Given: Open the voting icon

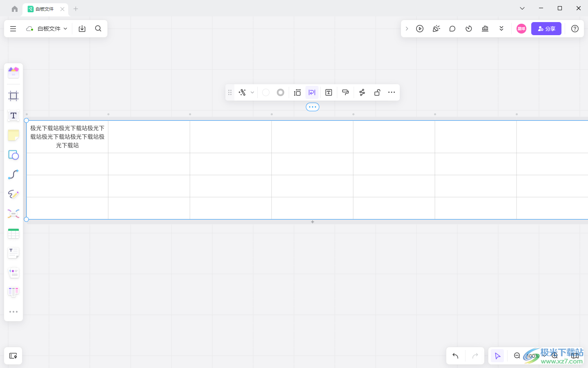Looking at the screenshot, I should (485, 29).
